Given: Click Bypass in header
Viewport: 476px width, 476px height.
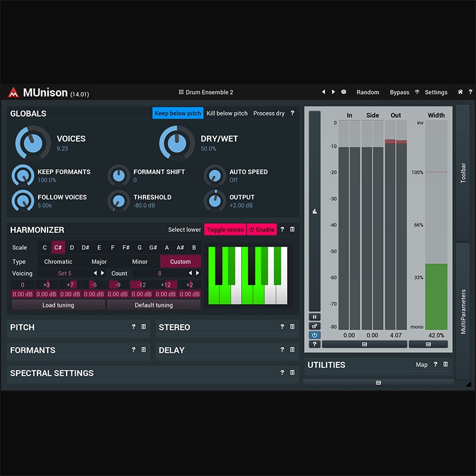Looking at the screenshot, I should [399, 92].
